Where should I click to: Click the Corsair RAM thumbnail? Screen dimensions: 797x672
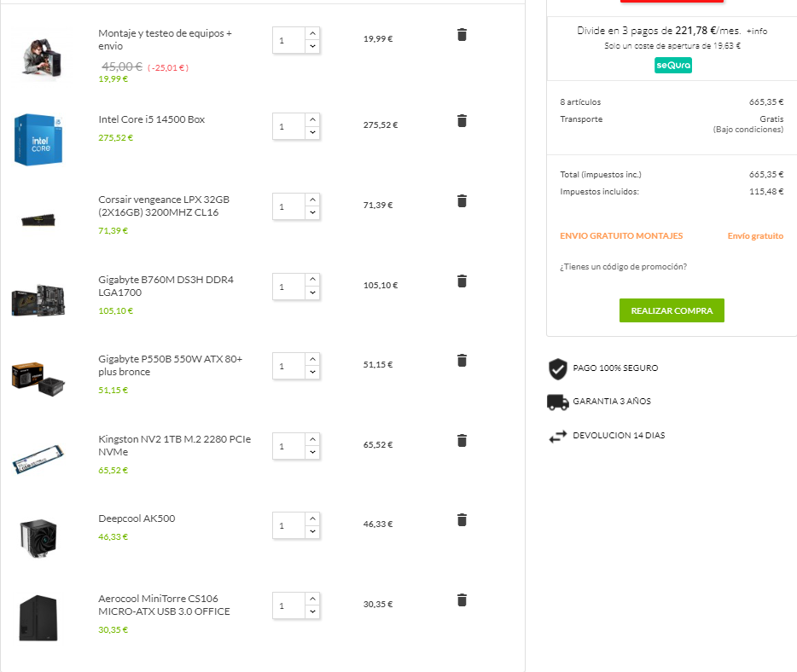pos(38,220)
